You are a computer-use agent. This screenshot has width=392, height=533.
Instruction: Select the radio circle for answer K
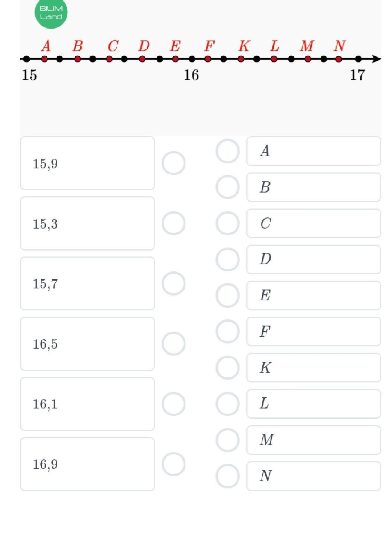(x=227, y=368)
